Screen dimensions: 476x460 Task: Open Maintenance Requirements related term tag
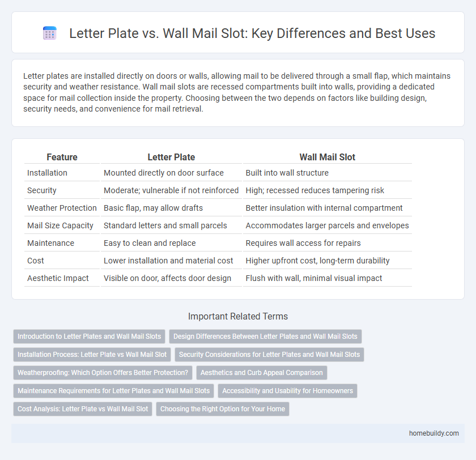114,390
